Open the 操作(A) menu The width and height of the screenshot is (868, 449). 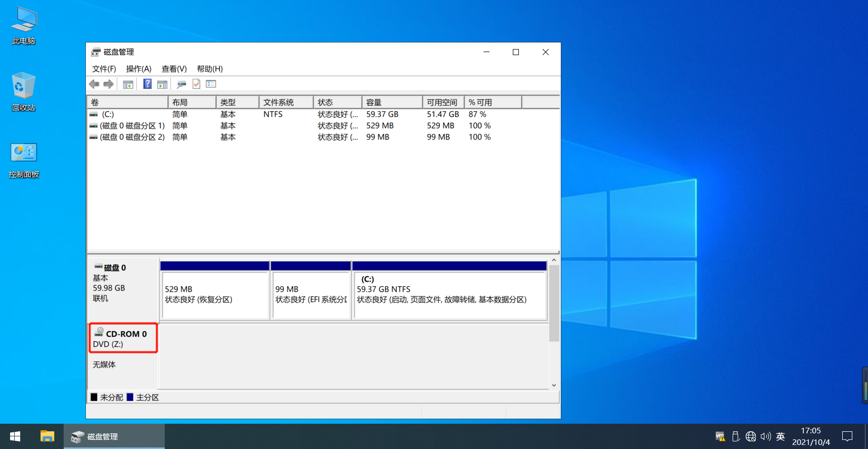point(138,69)
